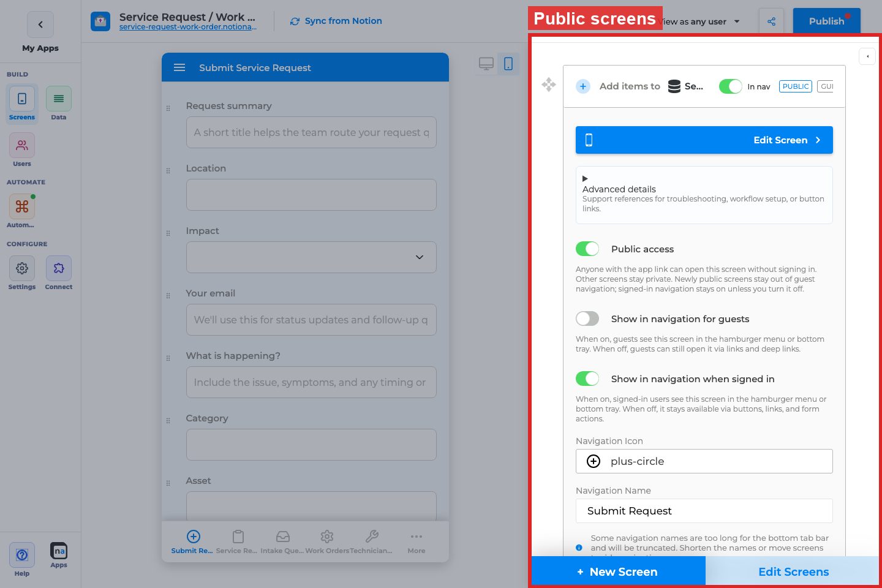Open the Screens builder section
882x588 pixels.
(x=22, y=104)
